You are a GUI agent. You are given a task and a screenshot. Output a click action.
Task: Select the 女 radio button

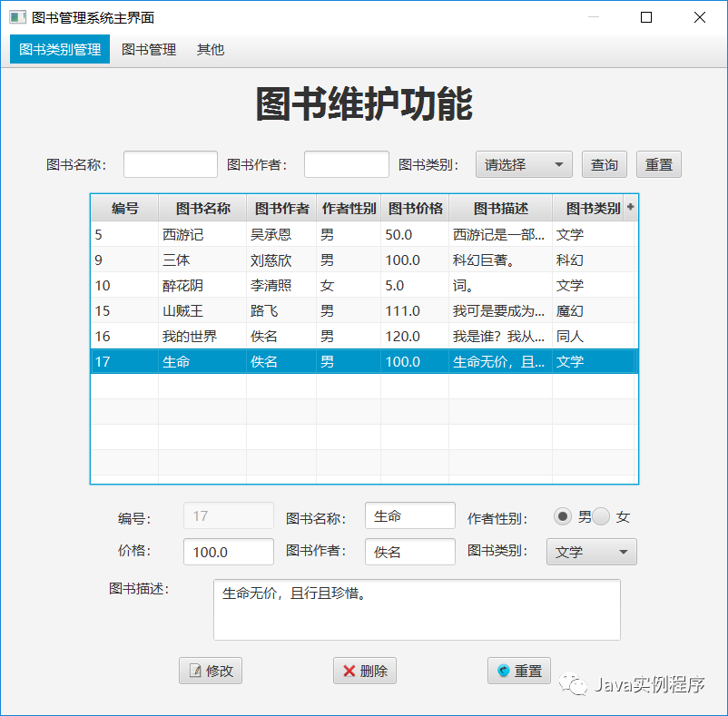tap(600, 516)
